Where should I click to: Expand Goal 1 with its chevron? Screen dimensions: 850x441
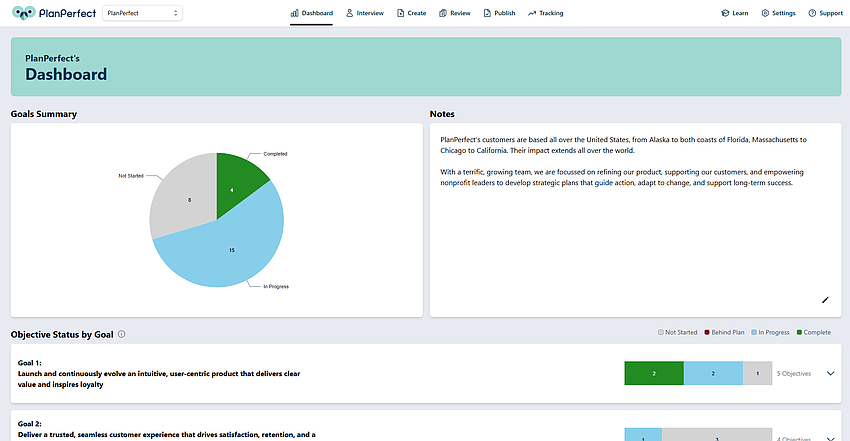(830, 373)
